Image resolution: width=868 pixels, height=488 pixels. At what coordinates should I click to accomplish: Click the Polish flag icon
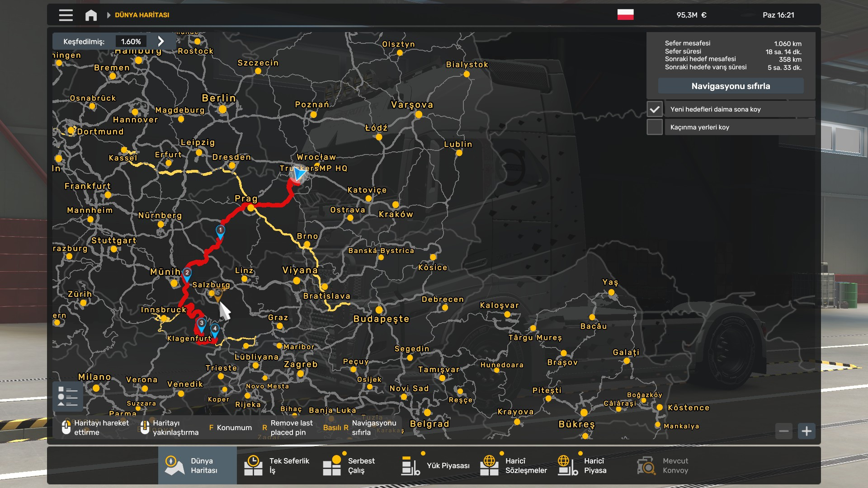pos(625,14)
